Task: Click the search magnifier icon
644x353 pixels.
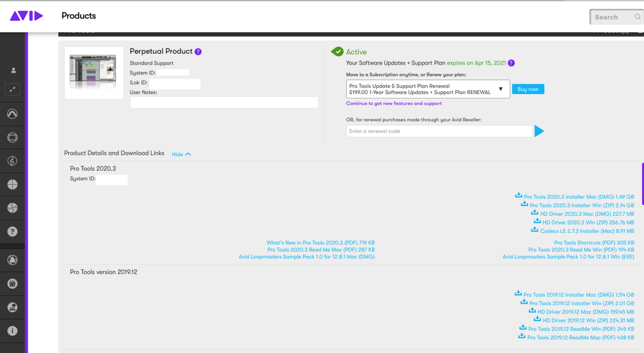Action: coord(638,17)
